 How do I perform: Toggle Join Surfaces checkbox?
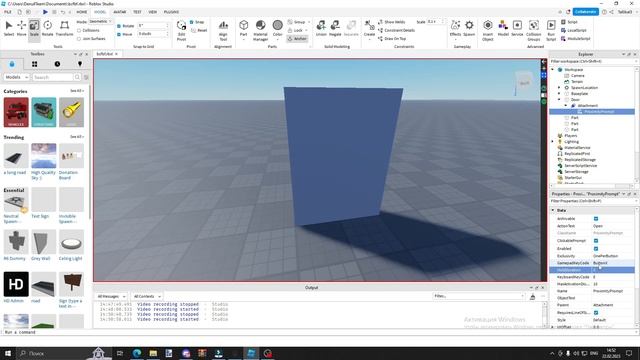tap(79, 39)
